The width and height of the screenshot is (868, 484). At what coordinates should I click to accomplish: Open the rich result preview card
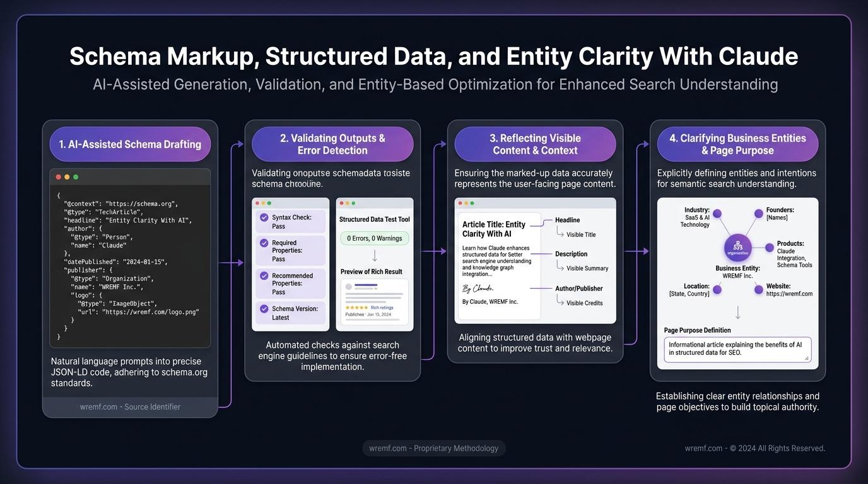(375, 301)
